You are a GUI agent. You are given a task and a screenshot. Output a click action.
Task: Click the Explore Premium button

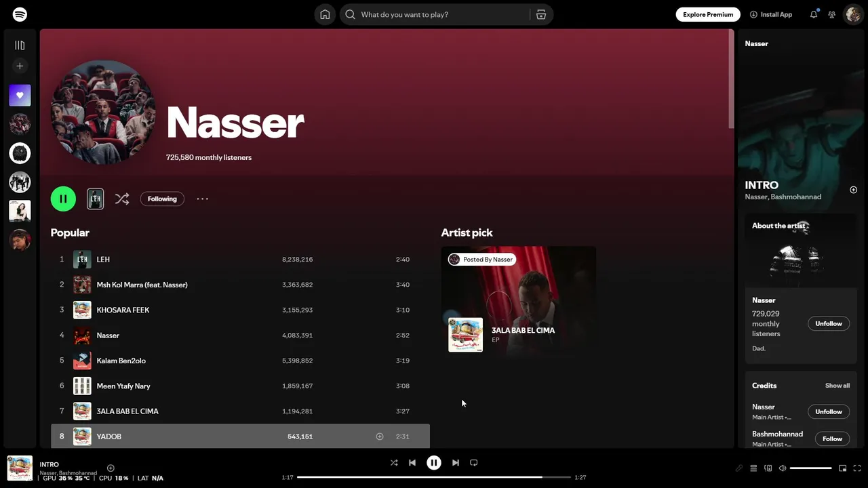tap(708, 14)
